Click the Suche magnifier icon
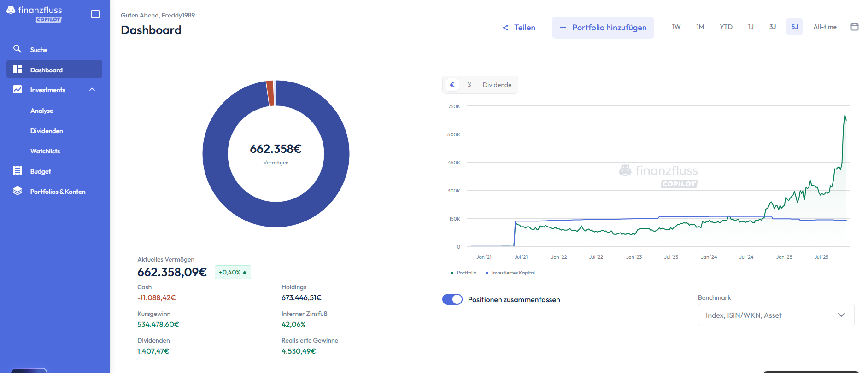The width and height of the screenshot is (868, 373). tap(18, 49)
